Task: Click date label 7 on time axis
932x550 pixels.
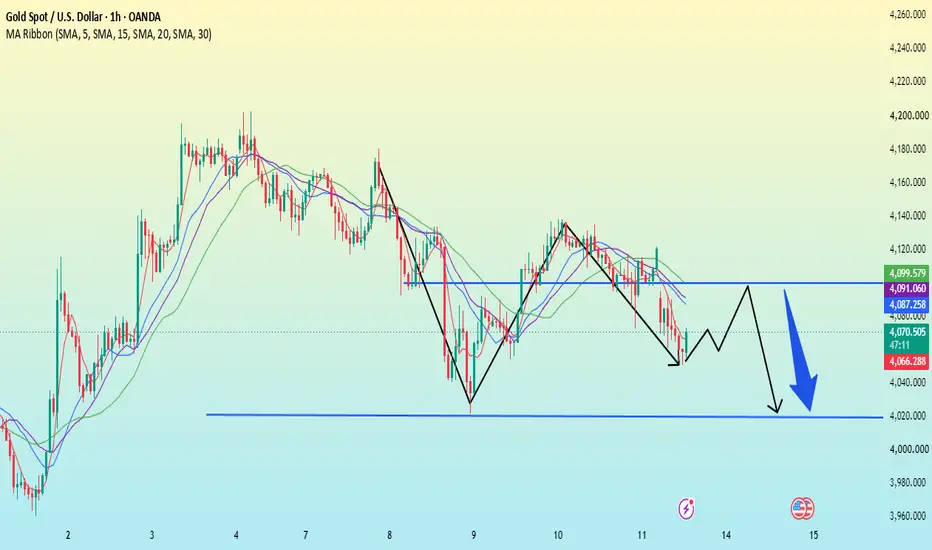Action: click(306, 535)
